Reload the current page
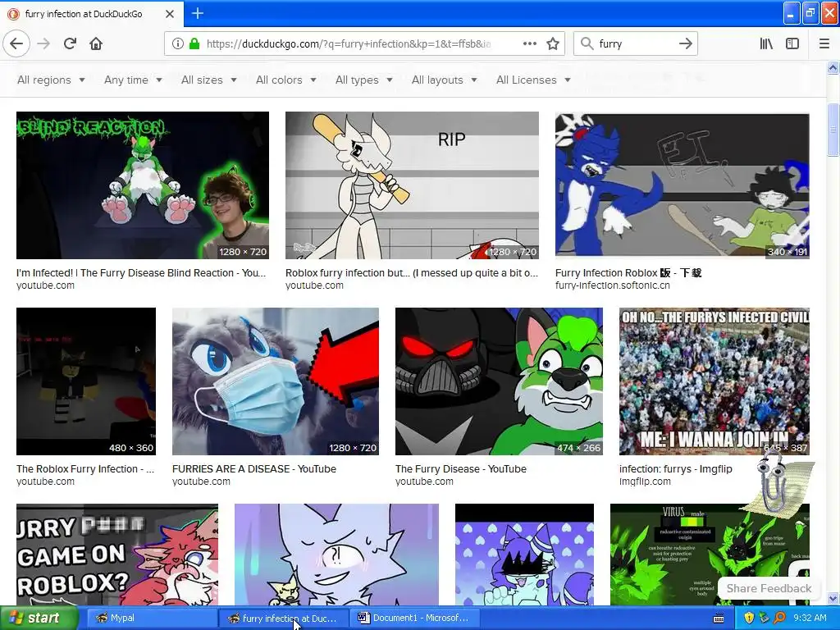Image resolution: width=840 pixels, height=630 pixels. [70, 43]
